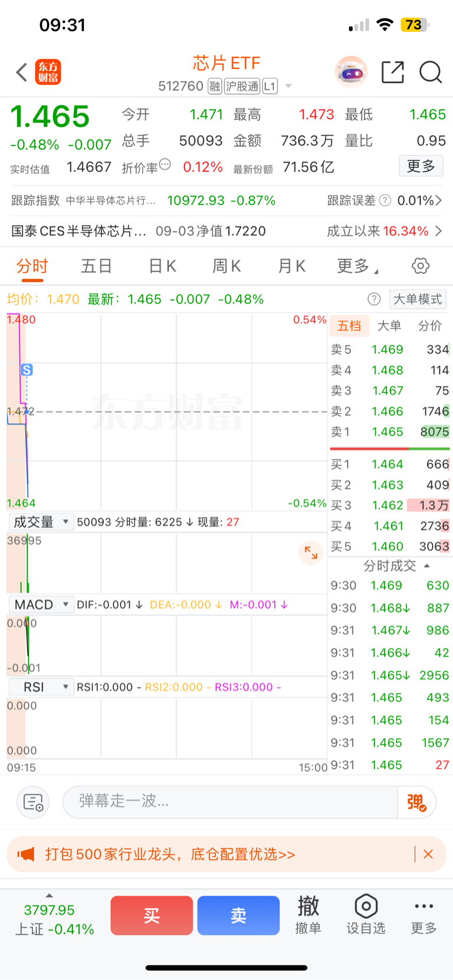Tap 实时估值 1.4667 value
This screenshot has width=453, height=980.
tap(89, 167)
